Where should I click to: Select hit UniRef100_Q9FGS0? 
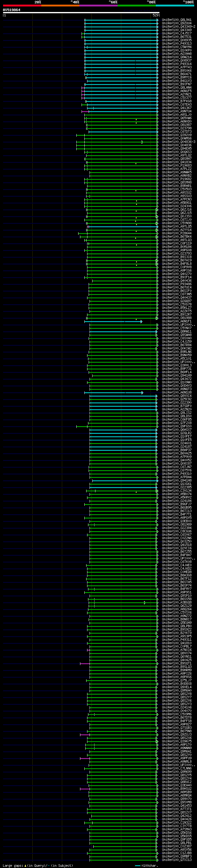(x=177, y=426)
